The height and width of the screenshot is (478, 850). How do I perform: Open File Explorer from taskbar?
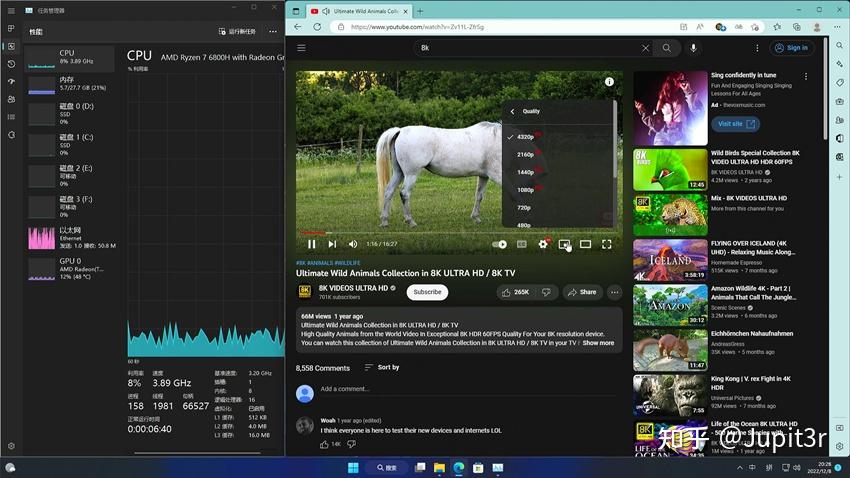(x=439, y=467)
